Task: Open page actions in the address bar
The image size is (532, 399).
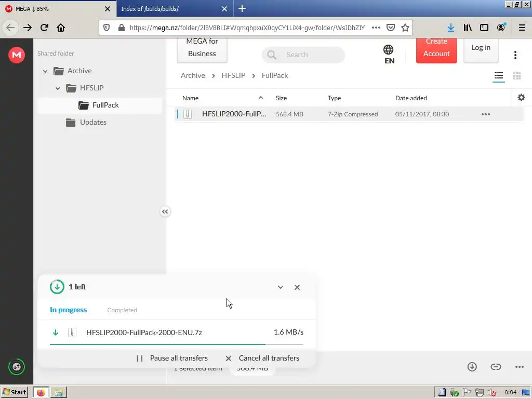Action: pyautogui.click(x=376, y=28)
